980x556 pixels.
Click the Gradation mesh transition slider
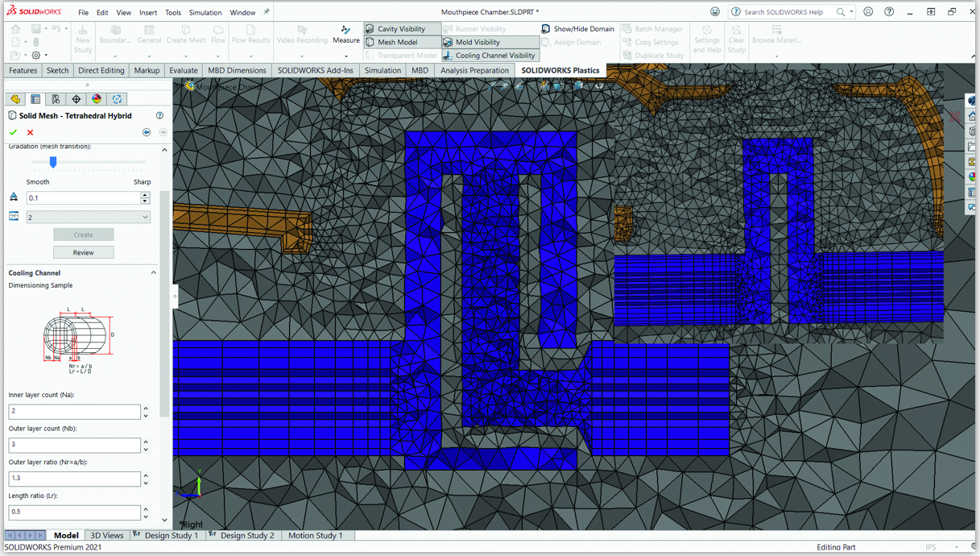point(53,162)
